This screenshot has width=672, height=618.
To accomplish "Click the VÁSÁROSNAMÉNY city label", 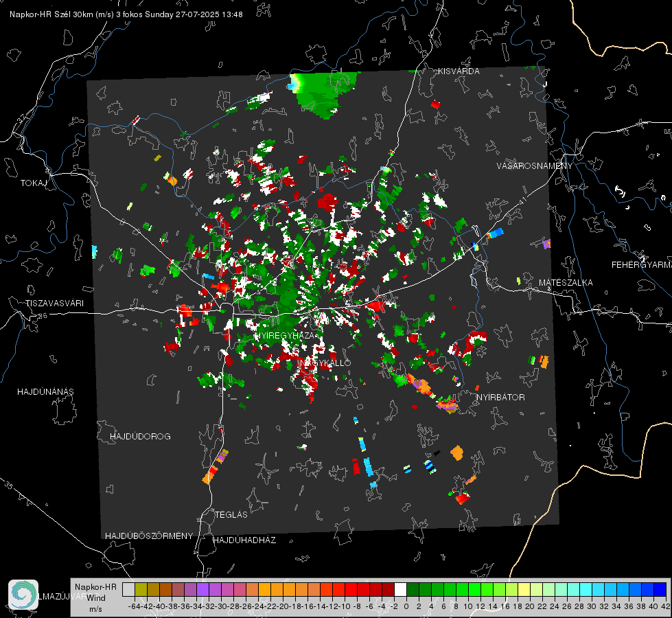I will 535,166.
